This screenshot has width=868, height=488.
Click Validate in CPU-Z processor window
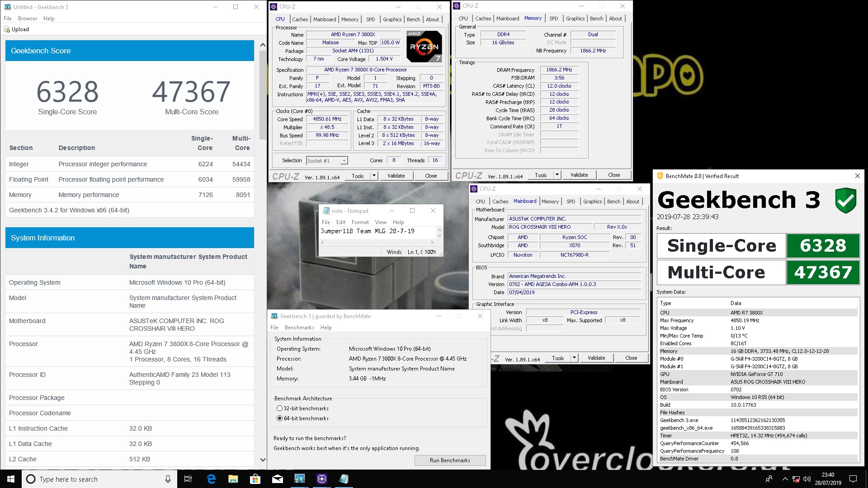pos(396,176)
